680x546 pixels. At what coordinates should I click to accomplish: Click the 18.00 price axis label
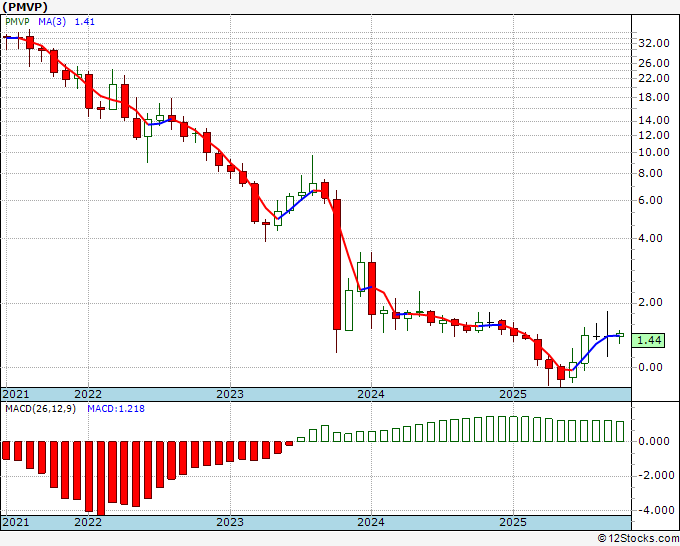(654, 97)
